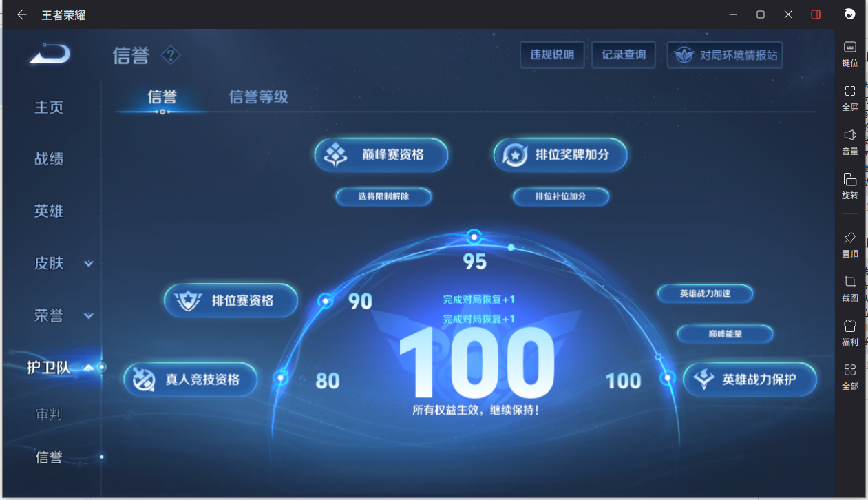The height and width of the screenshot is (500, 868).
Task: Open rewards via the 福利 gift icon
Action: click(x=849, y=333)
